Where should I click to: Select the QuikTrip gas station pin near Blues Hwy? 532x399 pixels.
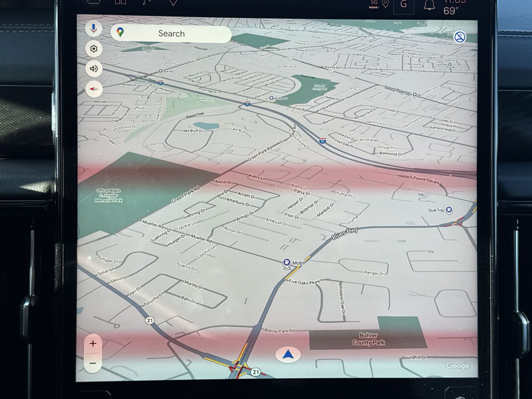[x=449, y=210]
